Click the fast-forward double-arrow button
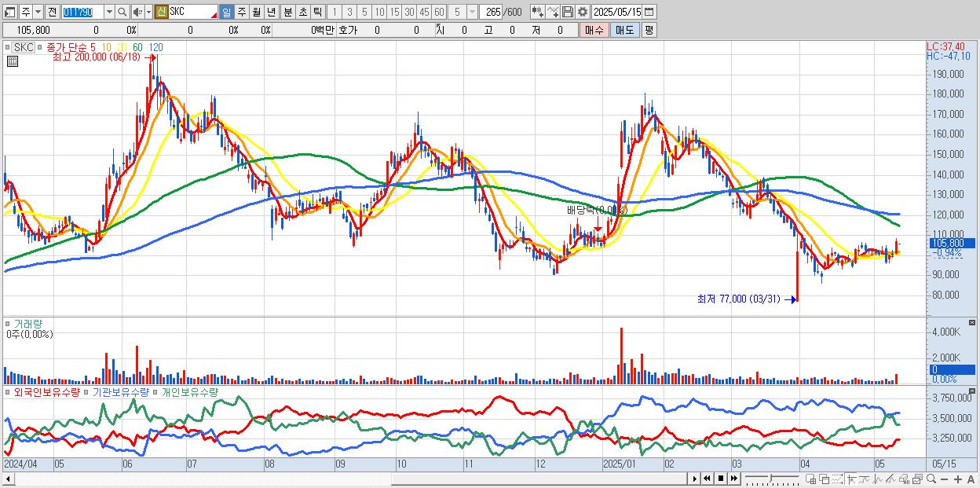Image resolution: width=980 pixels, height=488 pixels. point(734,479)
